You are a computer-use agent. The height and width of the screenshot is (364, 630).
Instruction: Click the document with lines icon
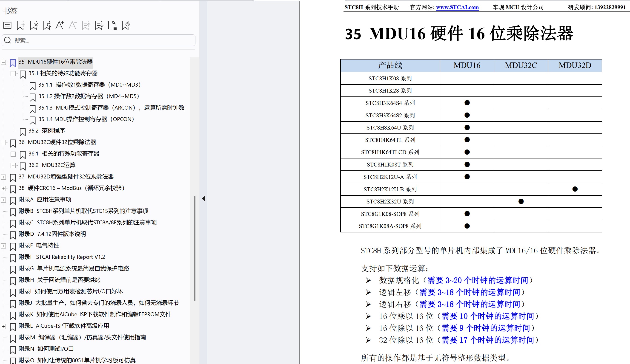pyautogui.click(x=112, y=25)
